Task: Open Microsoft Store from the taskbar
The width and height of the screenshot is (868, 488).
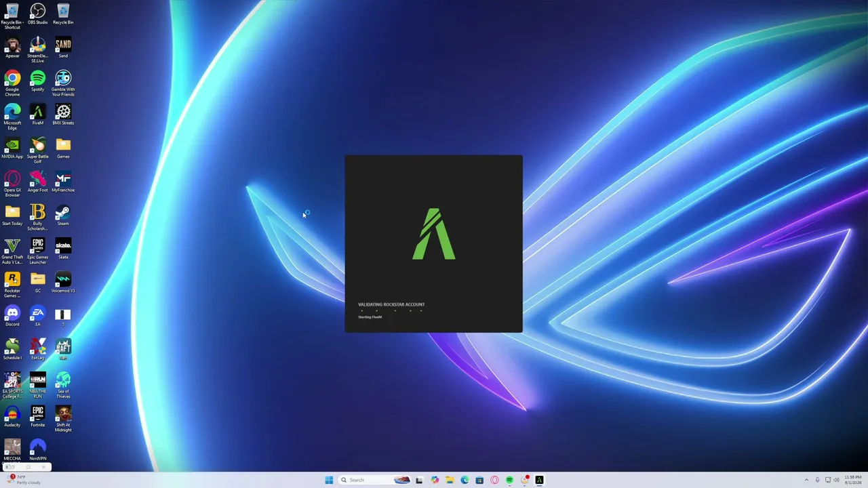Action: (x=479, y=480)
